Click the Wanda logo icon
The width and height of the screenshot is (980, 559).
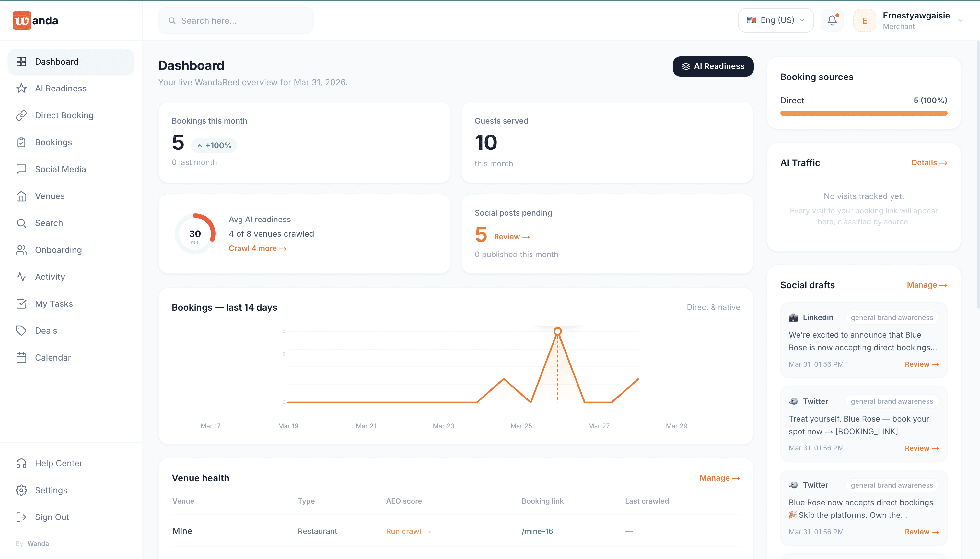(22, 20)
